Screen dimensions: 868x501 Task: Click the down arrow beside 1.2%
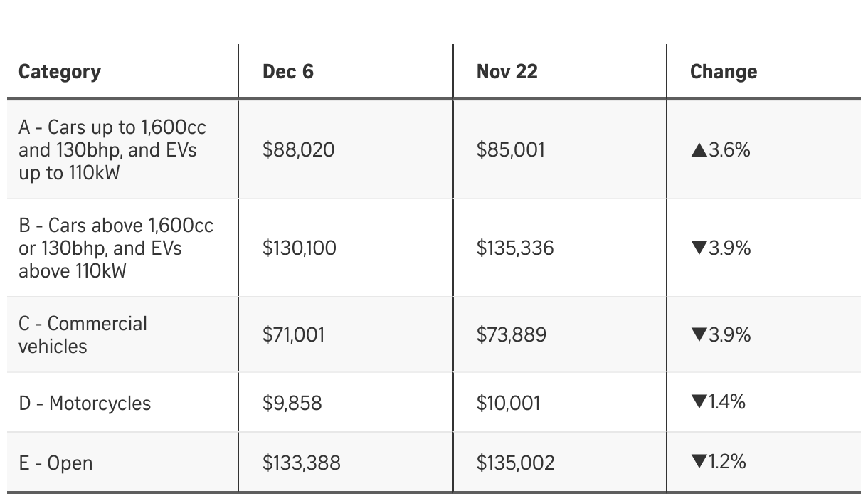(x=699, y=462)
